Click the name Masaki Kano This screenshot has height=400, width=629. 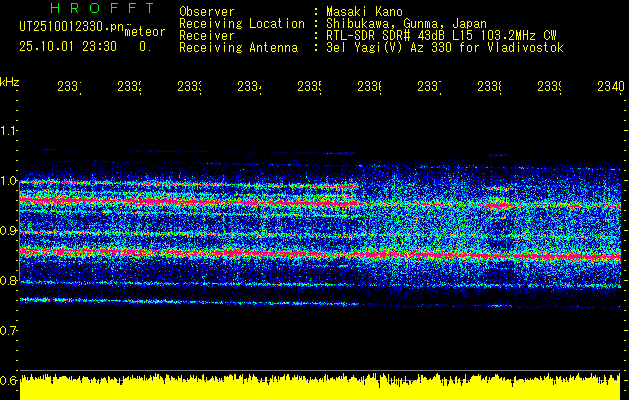pos(364,12)
